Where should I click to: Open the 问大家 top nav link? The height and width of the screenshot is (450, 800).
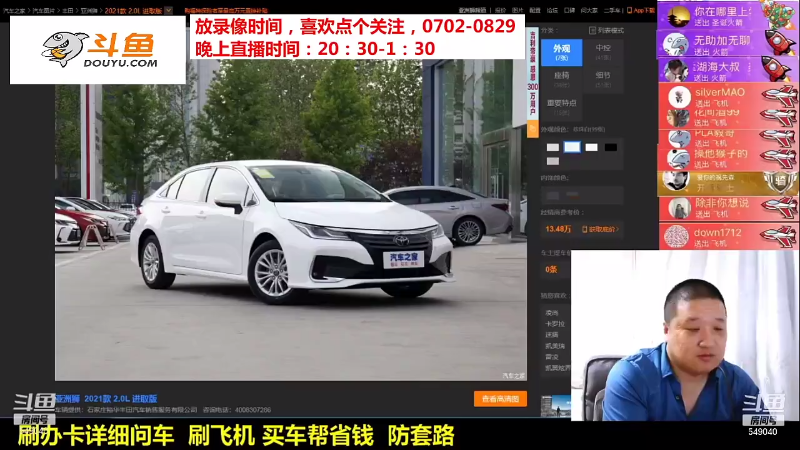(589, 10)
